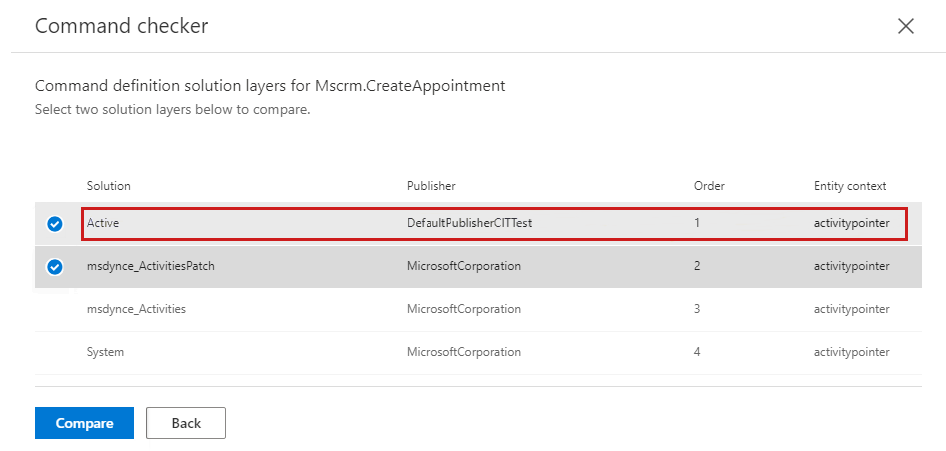Uncheck the msdynce_ActivitiesPatch layer checkbox
The width and height of the screenshot is (946, 451).
tap(55, 267)
